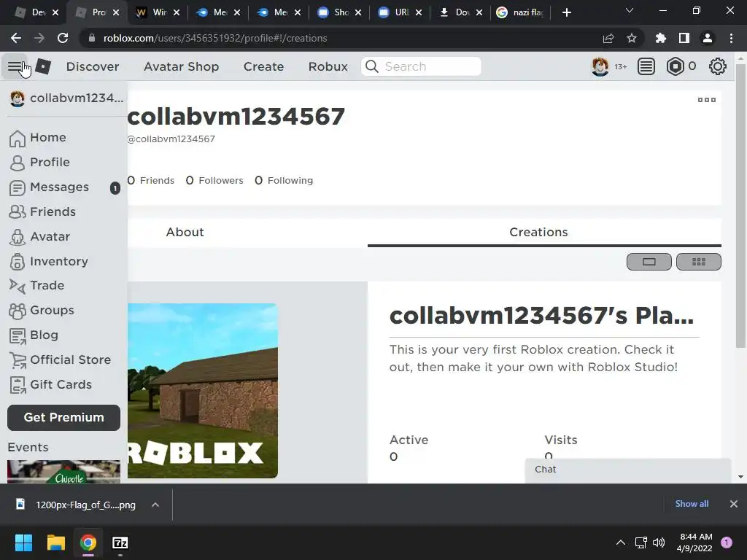Open Avatar Shop in top navigation
Screen dimensions: 747x560
point(181,66)
